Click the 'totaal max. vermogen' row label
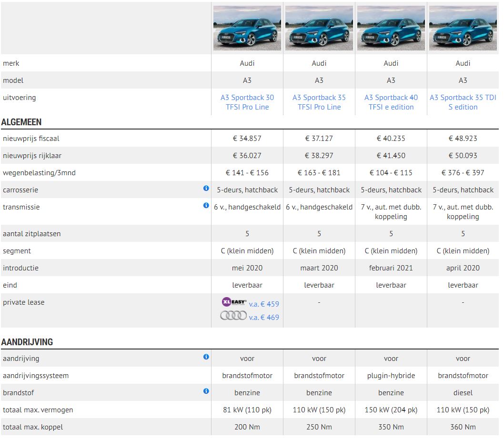This screenshot has height=439, width=504. point(38,410)
